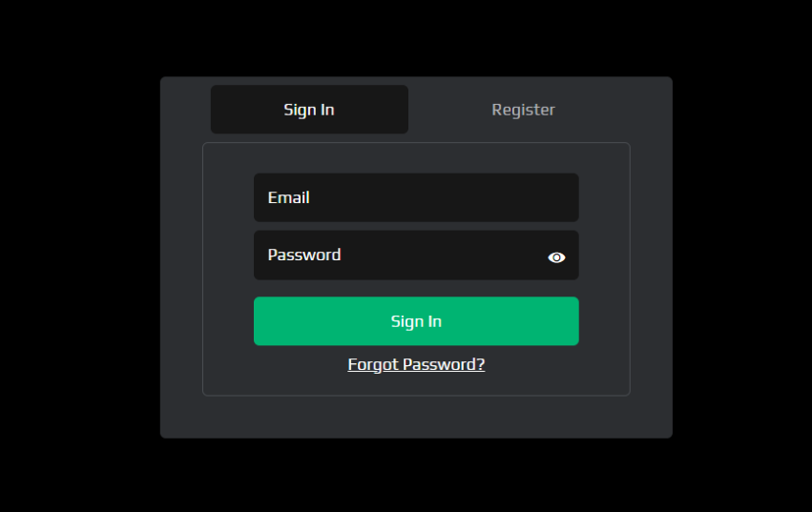This screenshot has width=812, height=512.
Task: Activate the dark Sign In tab at top
Action: (x=309, y=110)
